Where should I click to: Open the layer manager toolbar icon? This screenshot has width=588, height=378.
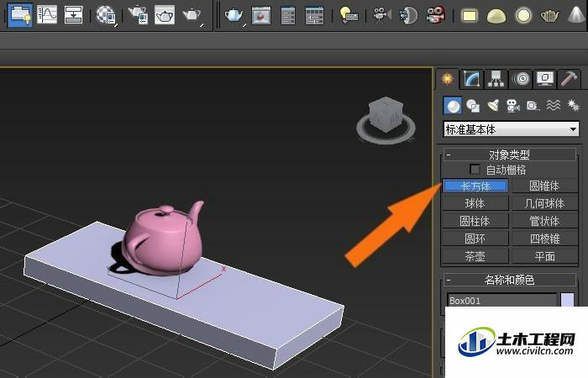(20, 14)
